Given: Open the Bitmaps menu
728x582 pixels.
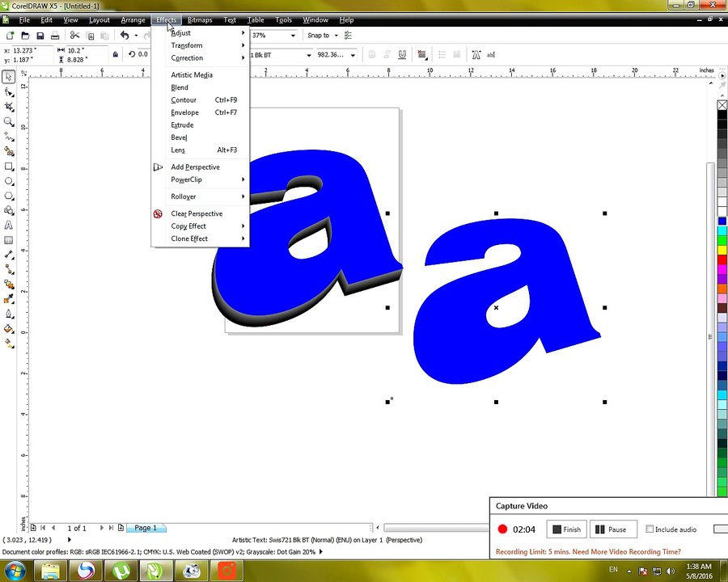Looking at the screenshot, I should [x=200, y=20].
